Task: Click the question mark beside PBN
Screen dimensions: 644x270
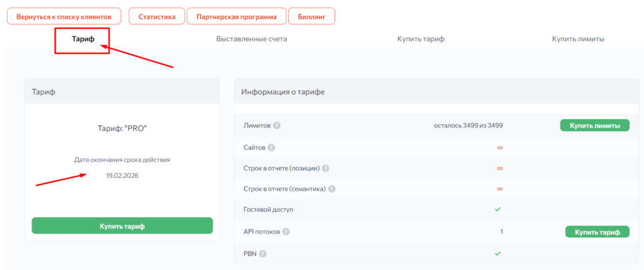Action: [x=263, y=254]
